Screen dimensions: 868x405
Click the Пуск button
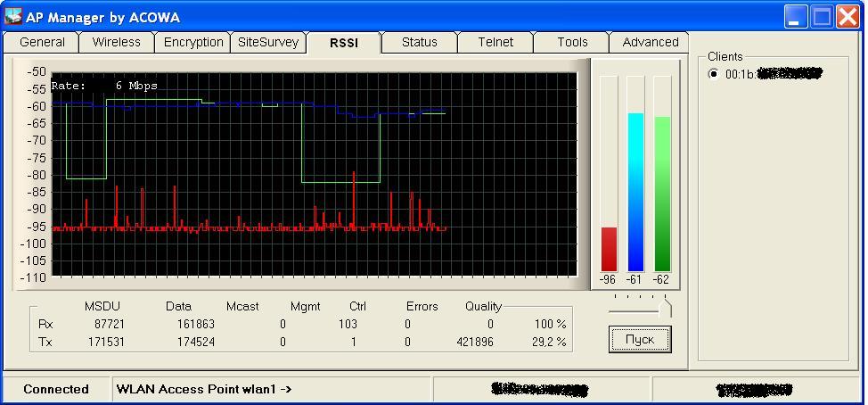640,340
